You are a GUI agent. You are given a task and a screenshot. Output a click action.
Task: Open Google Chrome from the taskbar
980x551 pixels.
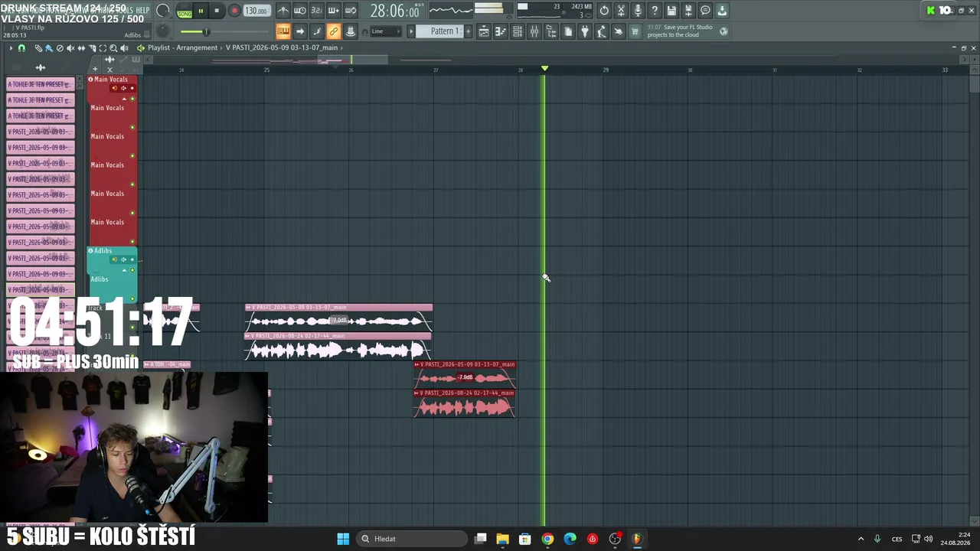pos(547,539)
